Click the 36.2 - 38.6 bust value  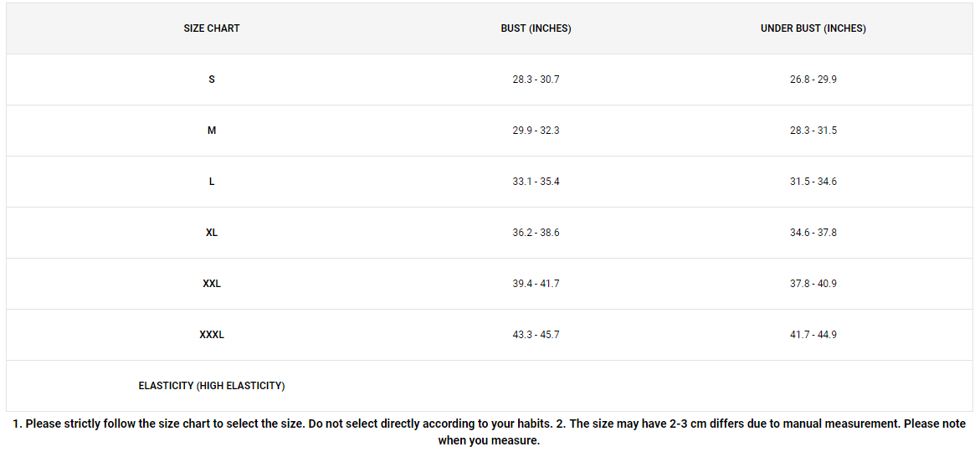pyautogui.click(x=536, y=233)
